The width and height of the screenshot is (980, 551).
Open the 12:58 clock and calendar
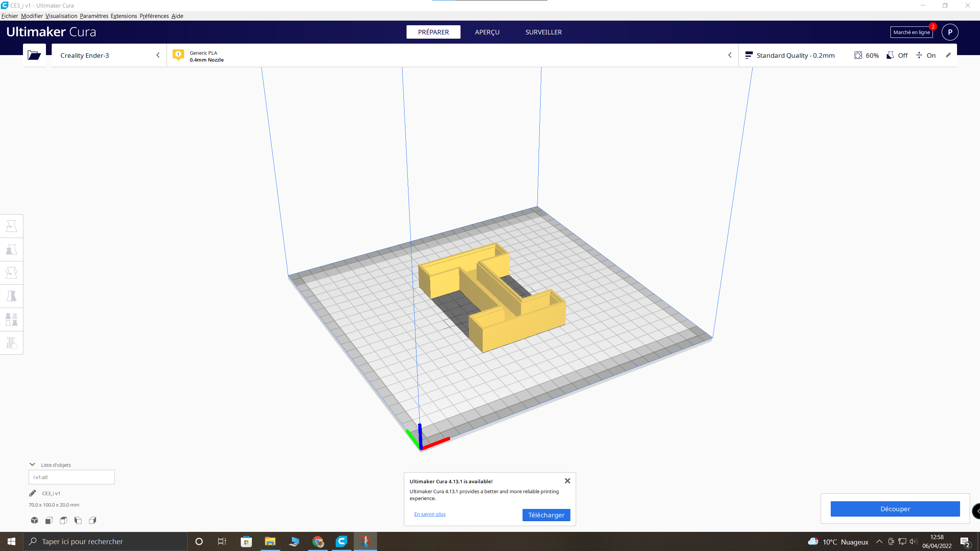point(937,541)
